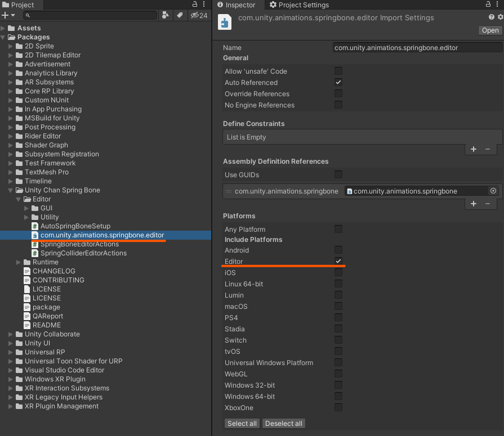Collapse the Editor folder
Screen dimensions: 504x436
[x=19, y=199]
